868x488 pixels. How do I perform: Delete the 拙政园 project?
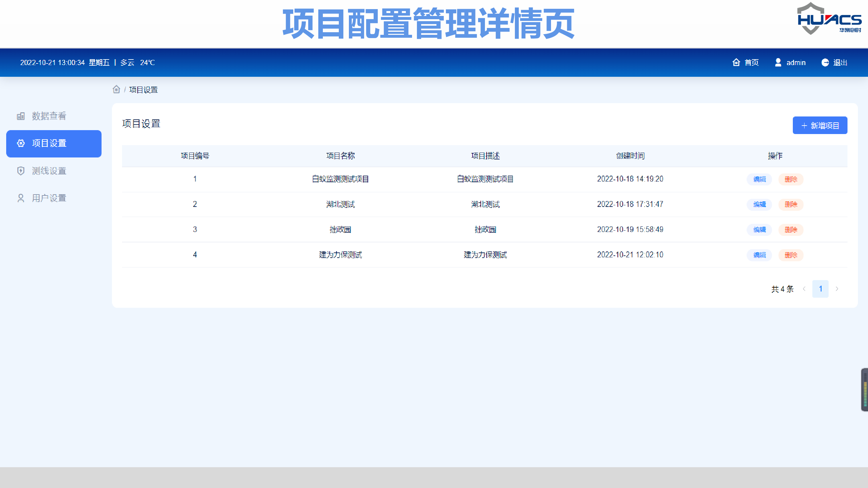point(791,230)
